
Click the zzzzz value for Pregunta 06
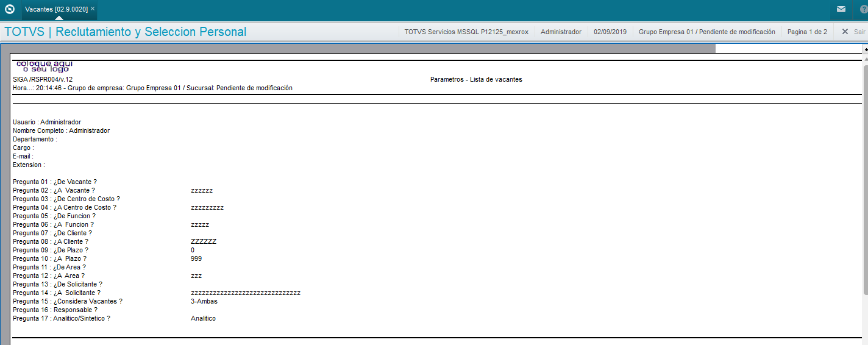pyautogui.click(x=200, y=225)
